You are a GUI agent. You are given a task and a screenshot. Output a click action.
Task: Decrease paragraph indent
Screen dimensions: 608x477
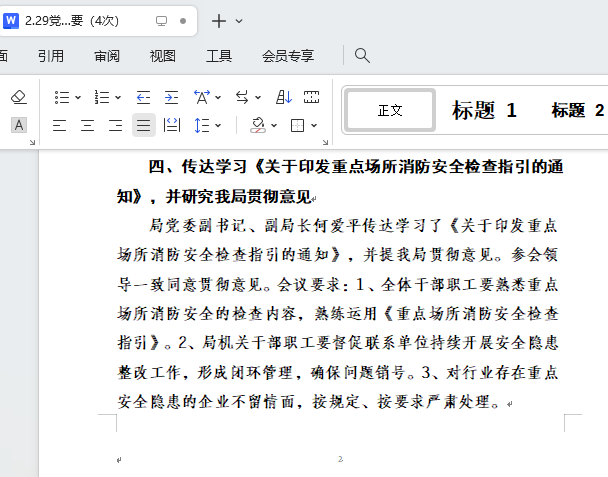tap(143, 97)
